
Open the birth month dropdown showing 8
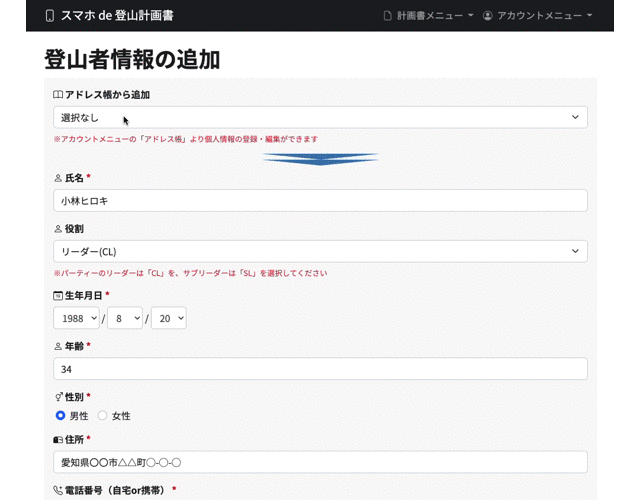[x=125, y=318]
